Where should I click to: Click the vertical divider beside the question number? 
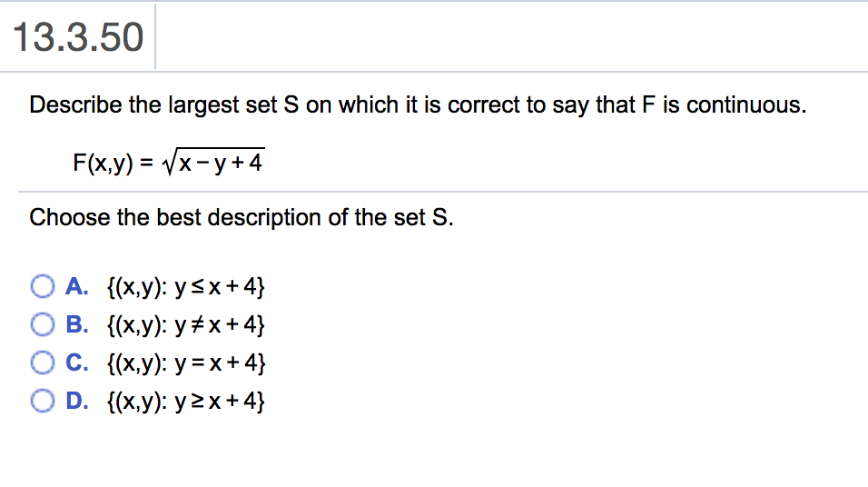[x=155, y=36]
